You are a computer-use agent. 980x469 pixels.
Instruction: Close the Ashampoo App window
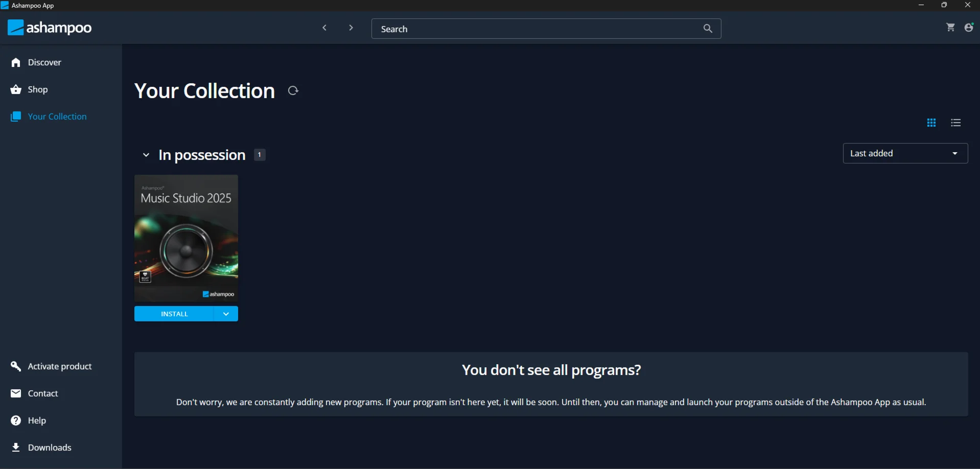[968, 5]
